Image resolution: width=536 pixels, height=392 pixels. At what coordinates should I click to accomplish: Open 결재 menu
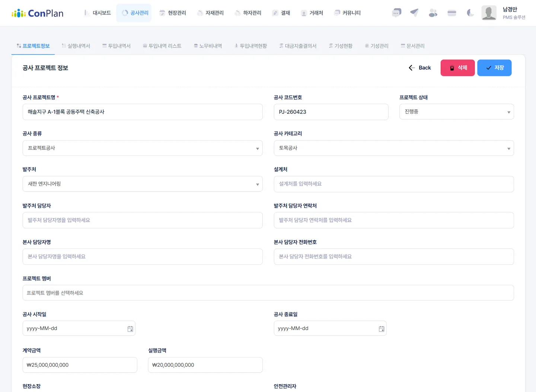281,13
